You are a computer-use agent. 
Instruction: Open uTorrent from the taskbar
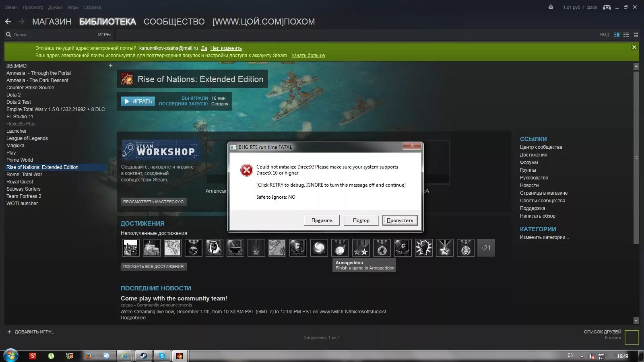click(x=51, y=356)
